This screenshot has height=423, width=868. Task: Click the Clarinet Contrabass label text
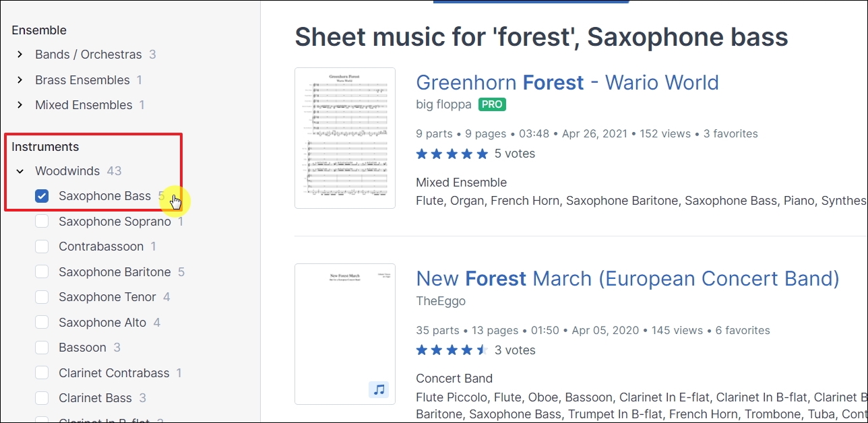[114, 373]
